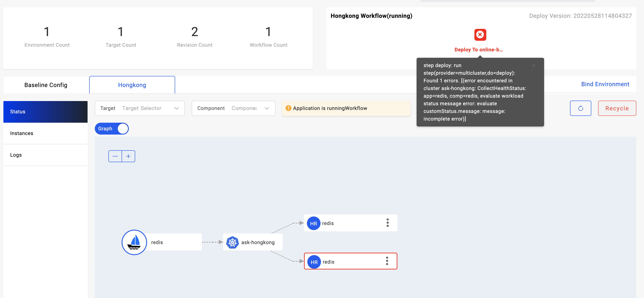Click the Deploy To online-b… step label
This screenshot has height=298, width=644.
click(478, 50)
